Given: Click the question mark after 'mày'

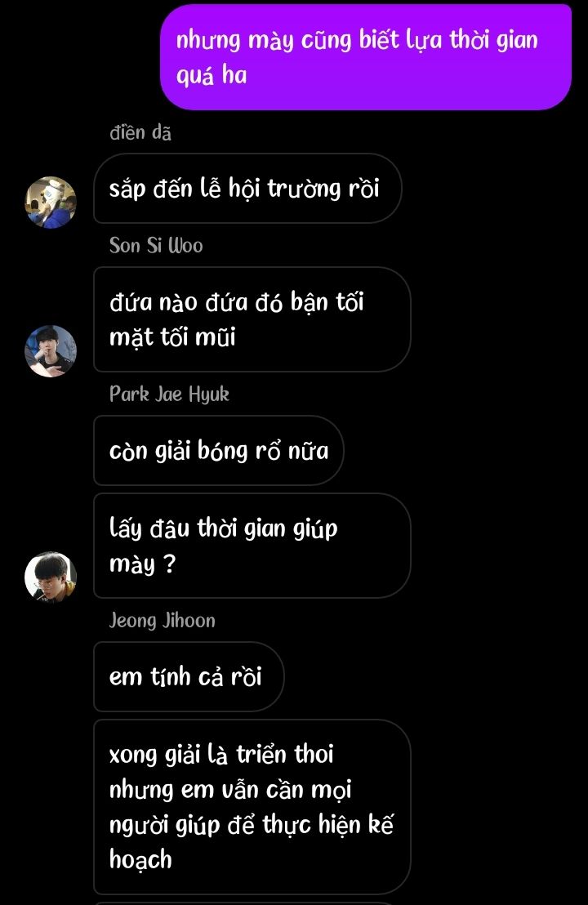Looking at the screenshot, I should (x=169, y=564).
